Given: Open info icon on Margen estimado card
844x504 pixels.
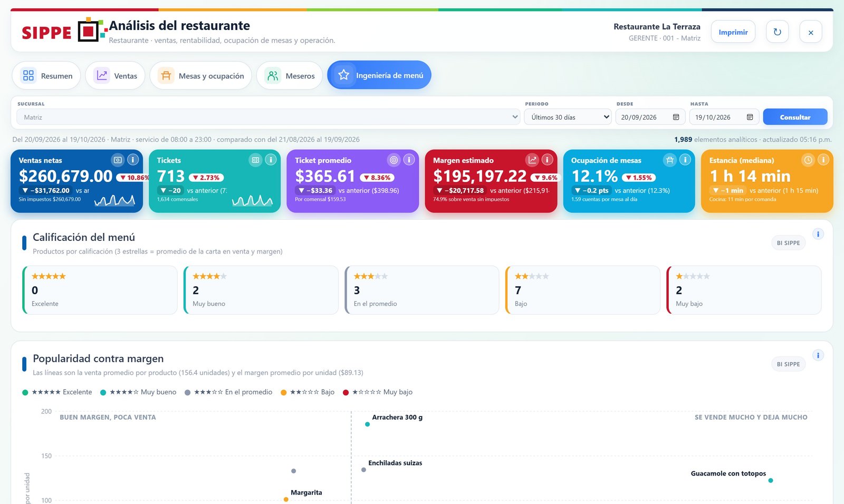Looking at the screenshot, I should tap(548, 160).
